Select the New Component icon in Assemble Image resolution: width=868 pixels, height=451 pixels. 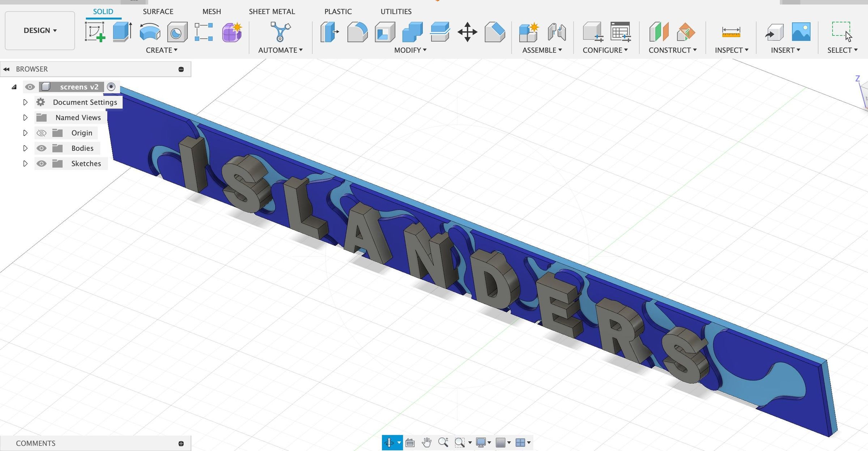coord(527,33)
